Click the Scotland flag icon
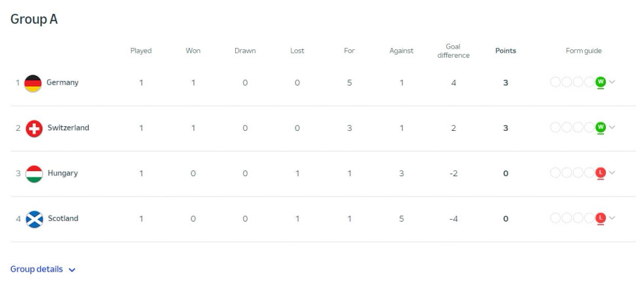This screenshot has width=644, height=288. tap(34, 219)
